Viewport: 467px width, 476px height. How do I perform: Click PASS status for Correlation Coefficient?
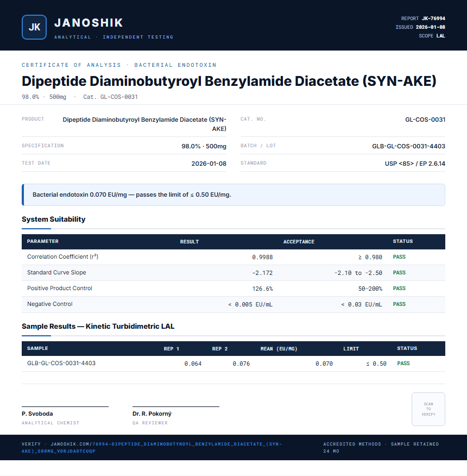point(399,257)
